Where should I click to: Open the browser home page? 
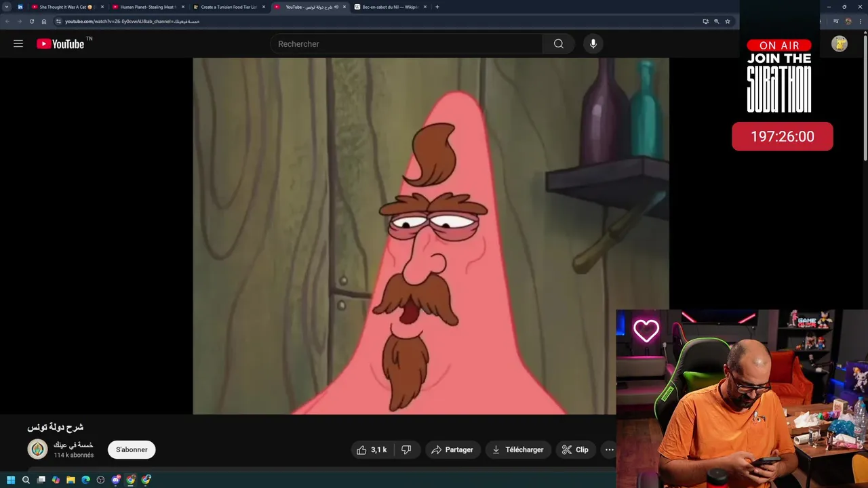coord(44,21)
